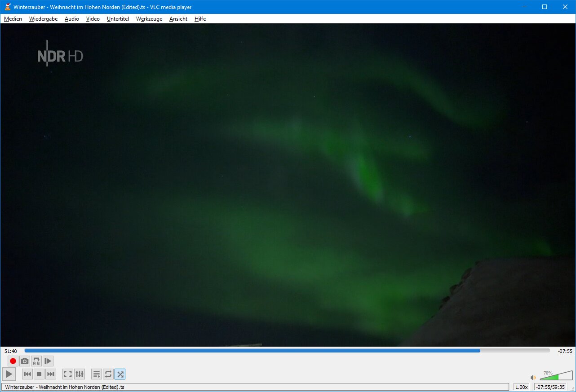Open extended settings equalizer icon
The height and width of the screenshot is (392, 576).
[x=80, y=374]
